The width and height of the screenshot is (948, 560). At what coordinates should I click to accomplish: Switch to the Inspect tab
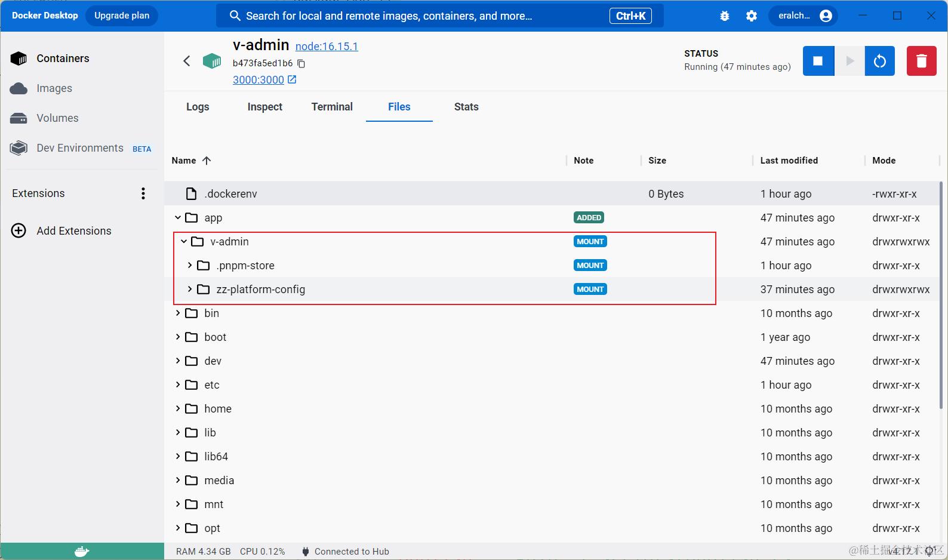click(x=265, y=107)
